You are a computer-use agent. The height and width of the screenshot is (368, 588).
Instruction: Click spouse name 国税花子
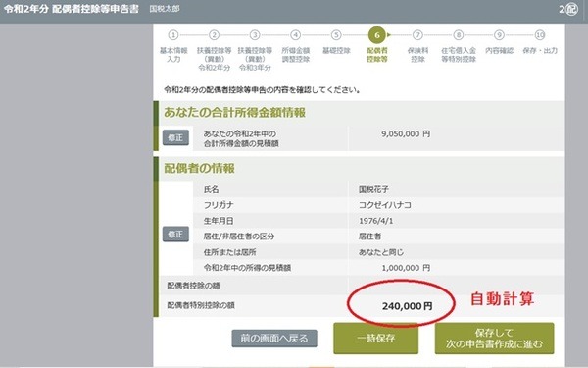click(373, 189)
